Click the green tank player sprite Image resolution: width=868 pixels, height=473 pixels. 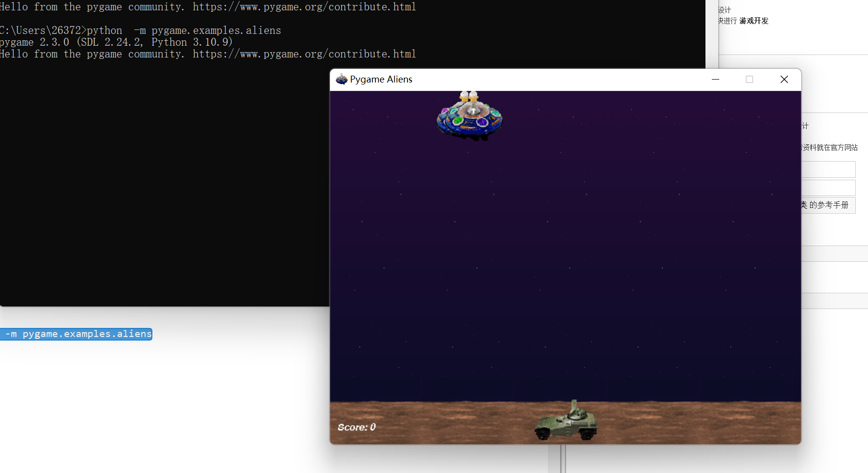point(566,420)
